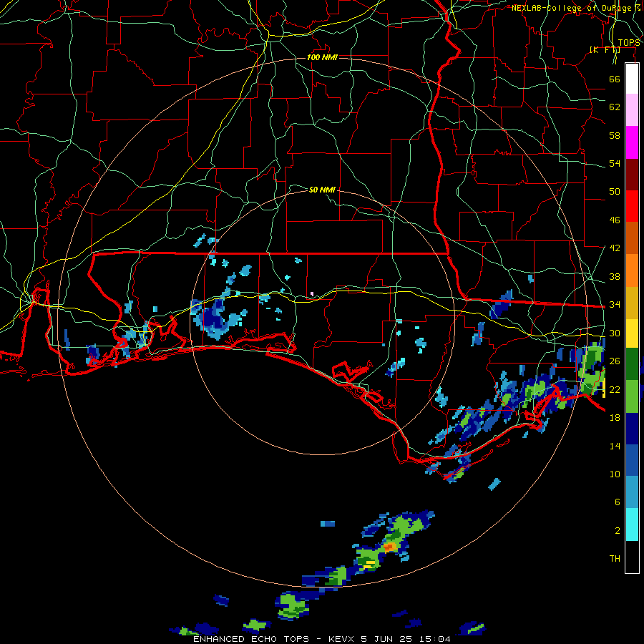Screen dimensions: 644x644
Task: Click the legend value "54"
Action: tap(615, 163)
